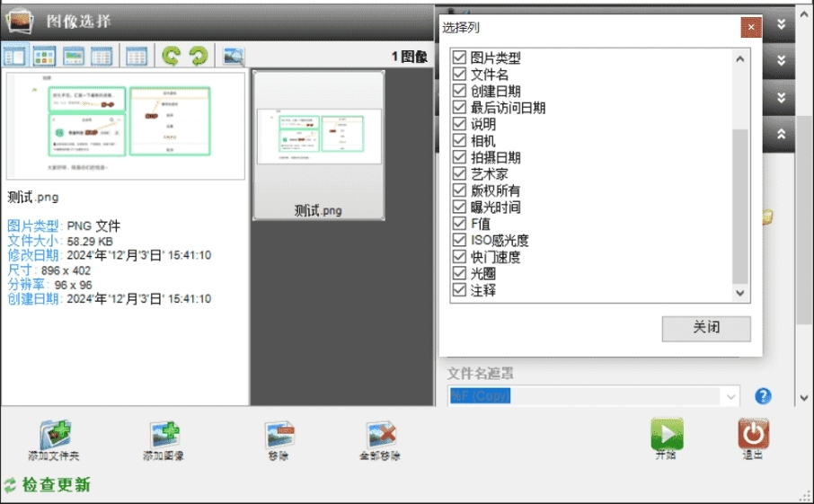
Task: Click the 全部移除 remove all icon
Action: pyautogui.click(x=381, y=435)
